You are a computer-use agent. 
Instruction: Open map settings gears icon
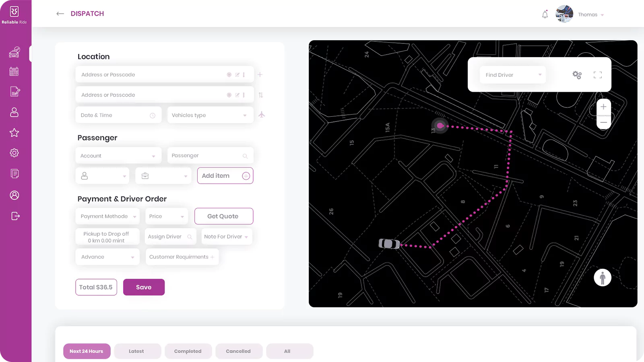click(x=577, y=75)
